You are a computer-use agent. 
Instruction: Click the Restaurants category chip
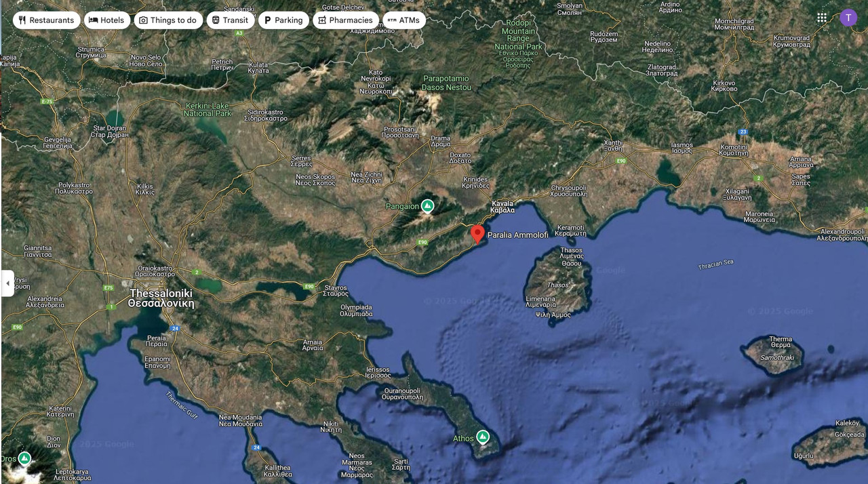(46, 20)
